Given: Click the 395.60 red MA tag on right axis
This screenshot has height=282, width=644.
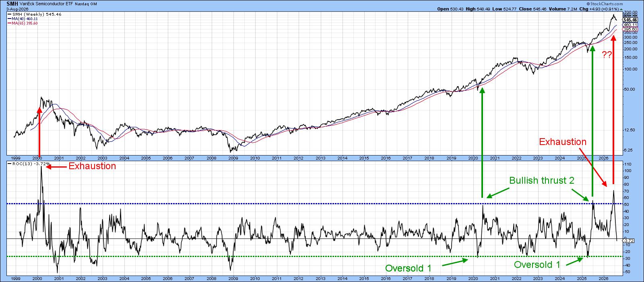Looking at the screenshot, I should pos(630,29).
